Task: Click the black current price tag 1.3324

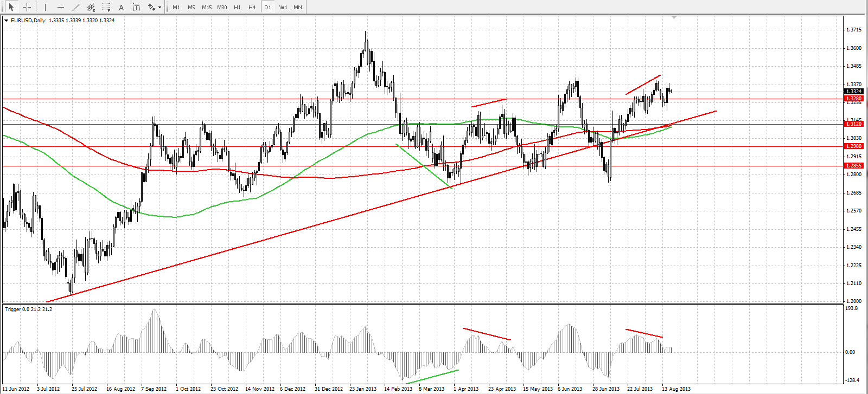Action: (854, 92)
